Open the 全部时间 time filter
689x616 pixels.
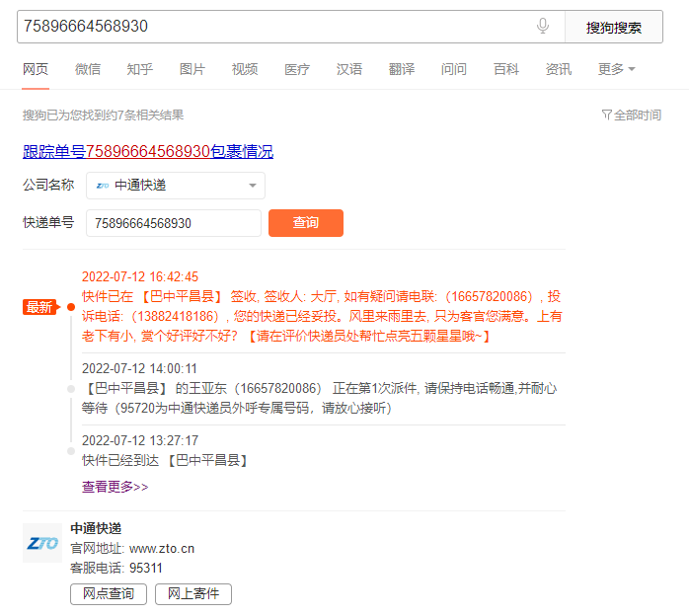632,115
